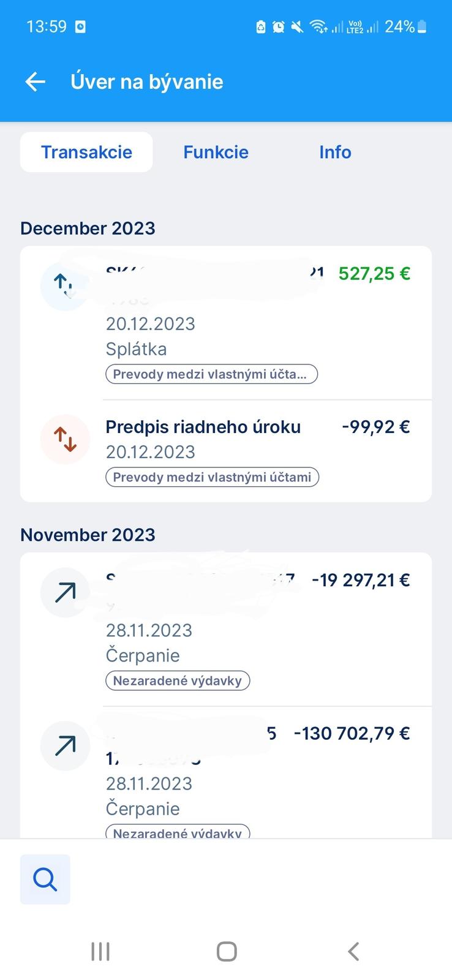Tap outgoing arrow icon for -19 297,21 € transaction

click(x=65, y=592)
